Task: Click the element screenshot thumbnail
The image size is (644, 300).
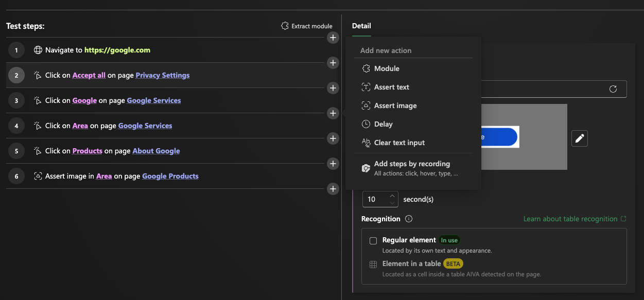Action: (x=524, y=137)
